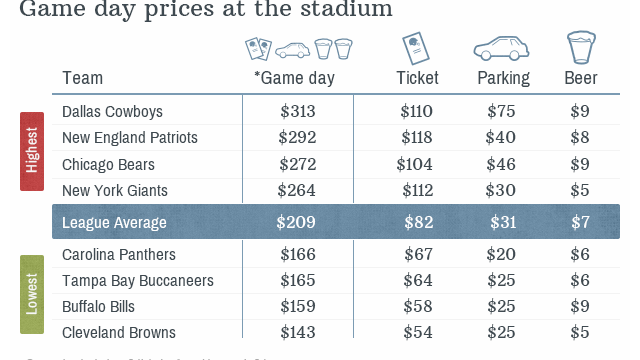Click the Team column header
Image resolution: width=640 pixels, height=360 pixels.
click(82, 78)
